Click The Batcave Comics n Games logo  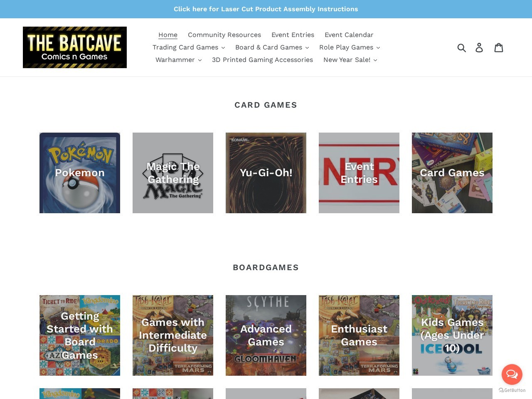pos(75,47)
